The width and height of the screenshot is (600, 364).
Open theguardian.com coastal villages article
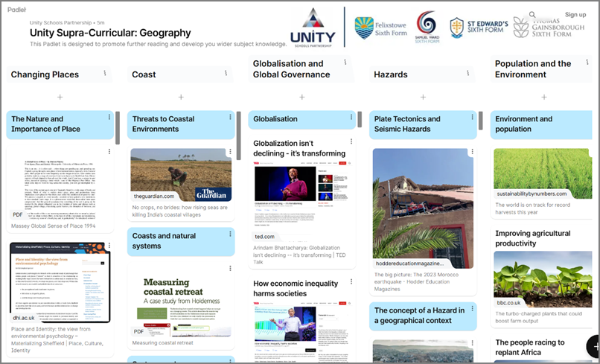coord(181,175)
